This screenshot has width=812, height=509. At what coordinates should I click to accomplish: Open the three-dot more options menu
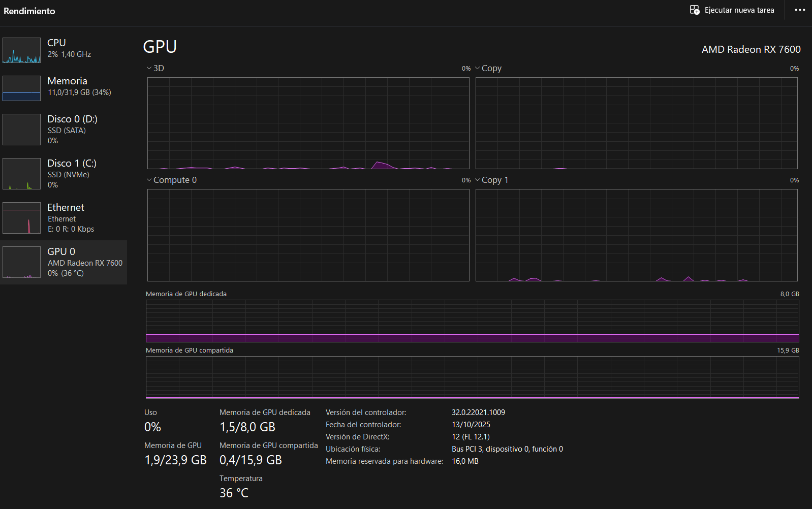[x=800, y=10]
